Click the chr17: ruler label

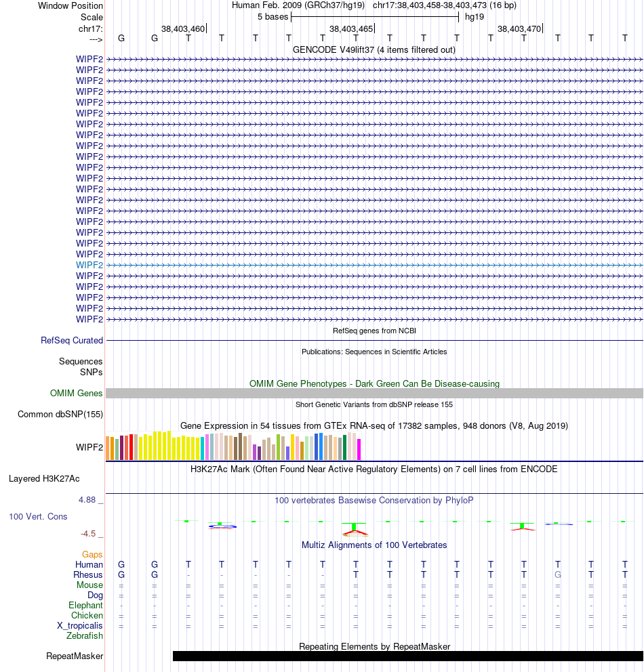coord(90,28)
